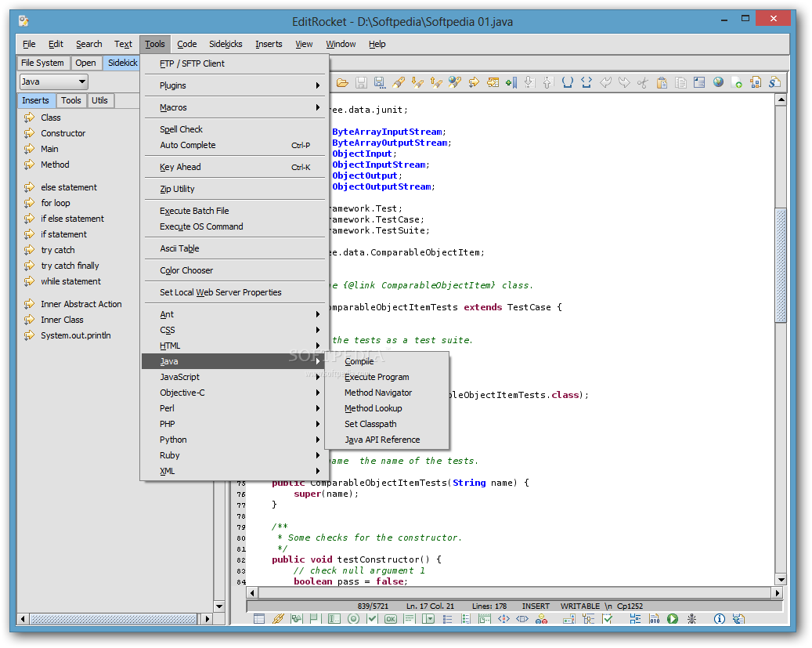Expand the HTML submenu
Viewport: 812px width, 648px height.
click(x=235, y=346)
